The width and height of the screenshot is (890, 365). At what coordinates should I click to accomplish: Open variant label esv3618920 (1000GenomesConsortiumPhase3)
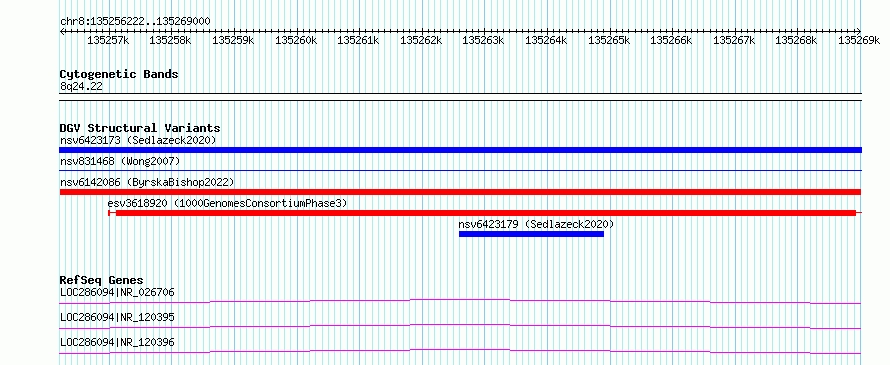[x=227, y=203]
